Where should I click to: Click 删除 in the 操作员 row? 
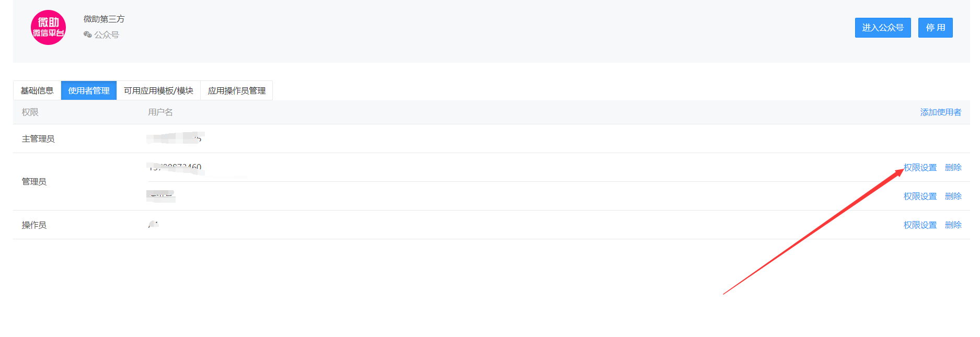[x=953, y=225]
